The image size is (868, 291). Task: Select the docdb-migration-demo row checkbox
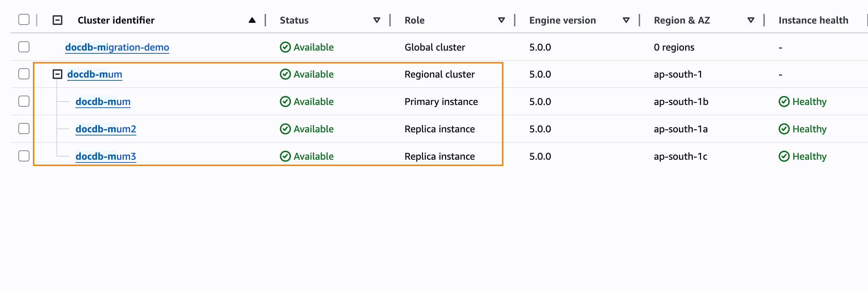pyautogui.click(x=24, y=47)
